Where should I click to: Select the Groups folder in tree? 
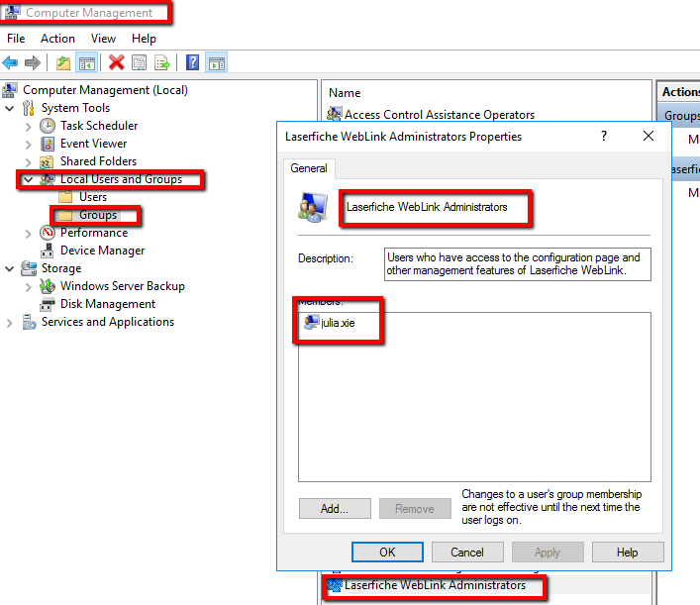[x=98, y=215]
